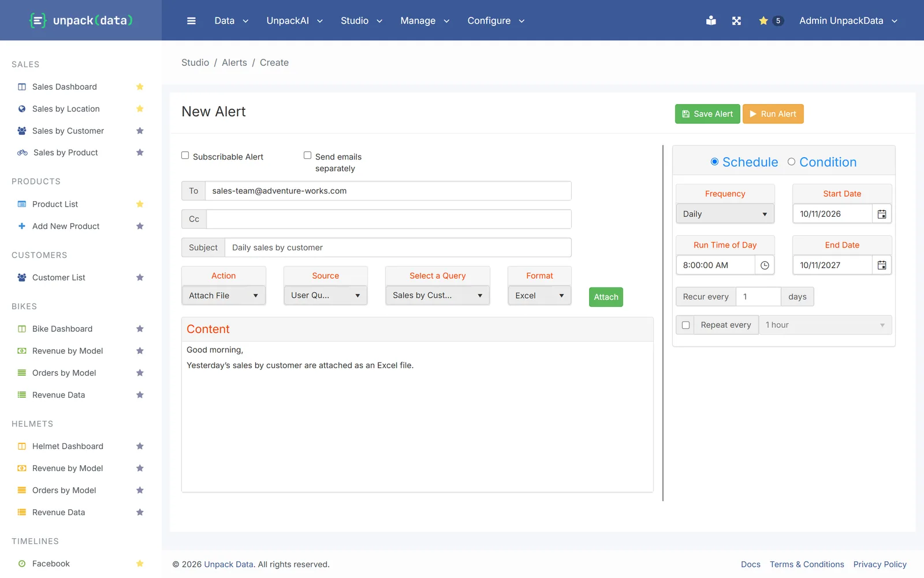Open the Manage menu
924x578 pixels.
[425, 21]
